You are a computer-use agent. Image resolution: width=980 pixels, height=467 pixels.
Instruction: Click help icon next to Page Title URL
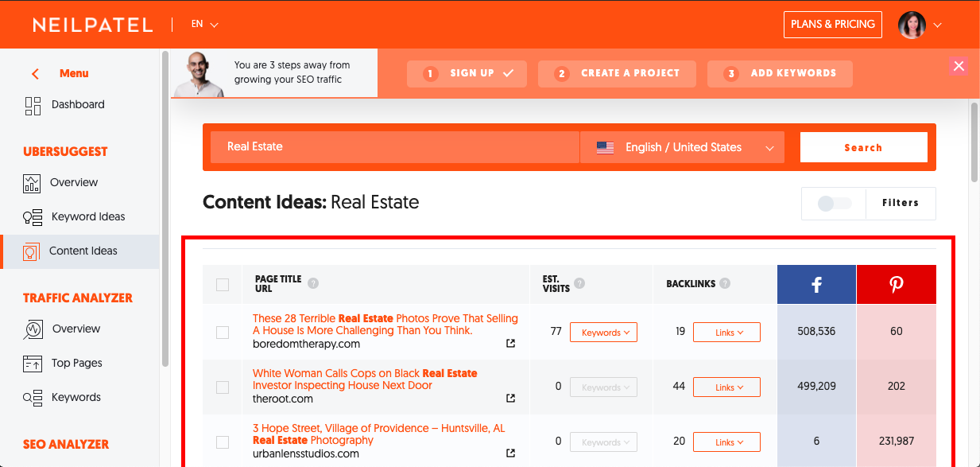pyautogui.click(x=313, y=284)
